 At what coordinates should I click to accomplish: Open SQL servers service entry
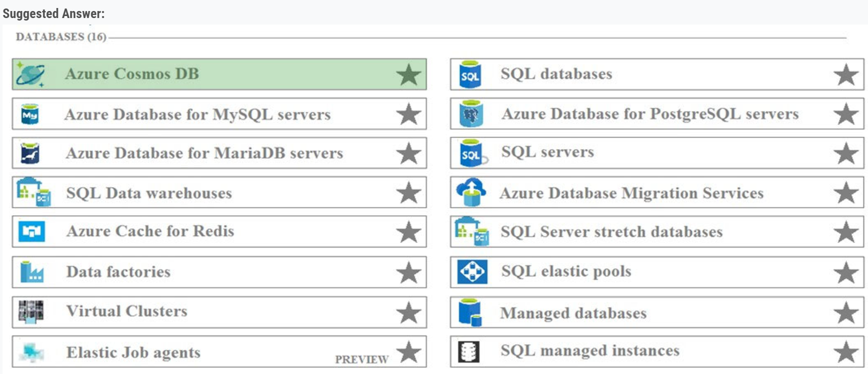tap(547, 152)
